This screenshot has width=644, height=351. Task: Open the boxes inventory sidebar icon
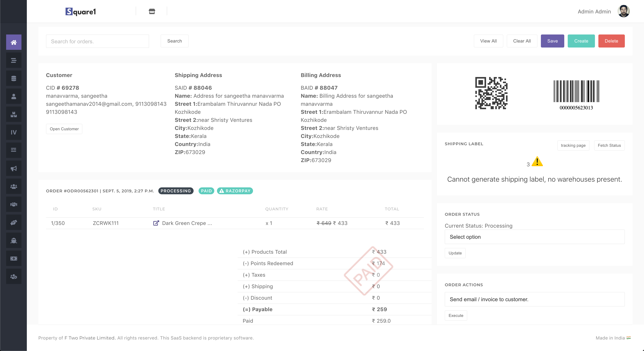[x=14, y=114]
